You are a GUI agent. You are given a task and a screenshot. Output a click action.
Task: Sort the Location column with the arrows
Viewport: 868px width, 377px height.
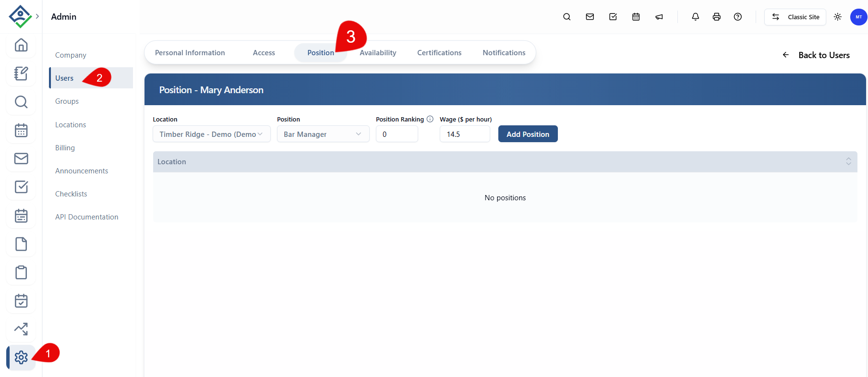click(848, 162)
